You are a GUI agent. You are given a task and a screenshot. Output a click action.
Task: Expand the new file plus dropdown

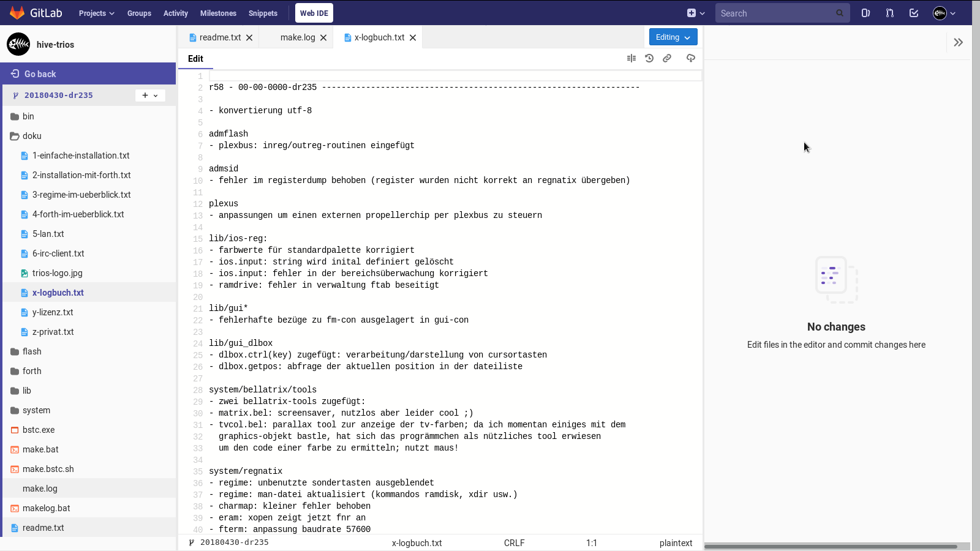tap(150, 96)
